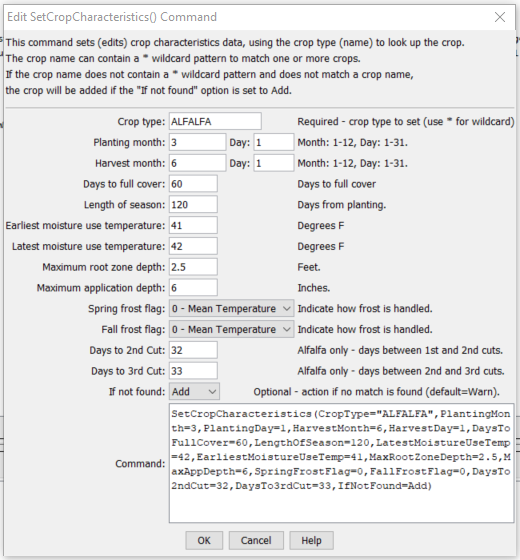Click inside the Command text area
Viewport: 520px width, 560px height.
[x=341, y=463]
